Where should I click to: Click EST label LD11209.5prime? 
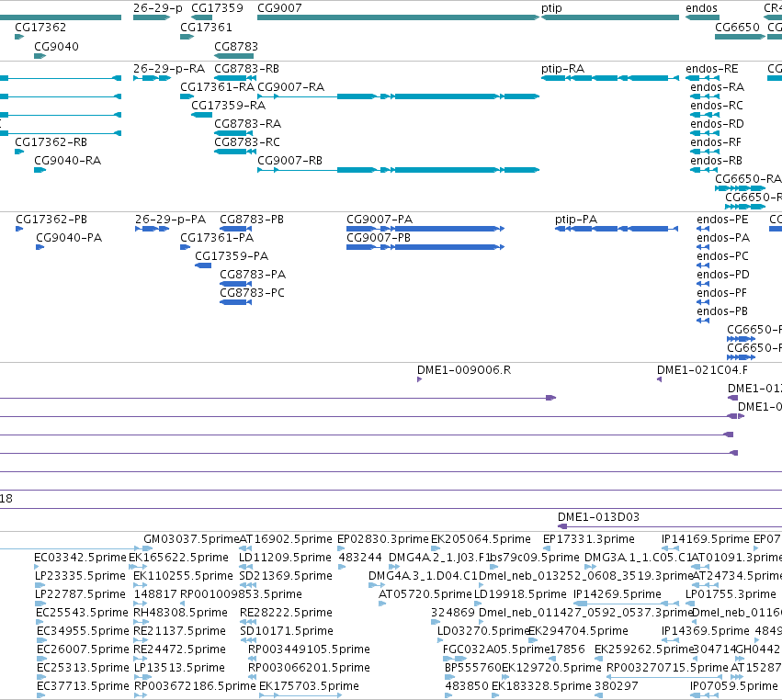285,558
